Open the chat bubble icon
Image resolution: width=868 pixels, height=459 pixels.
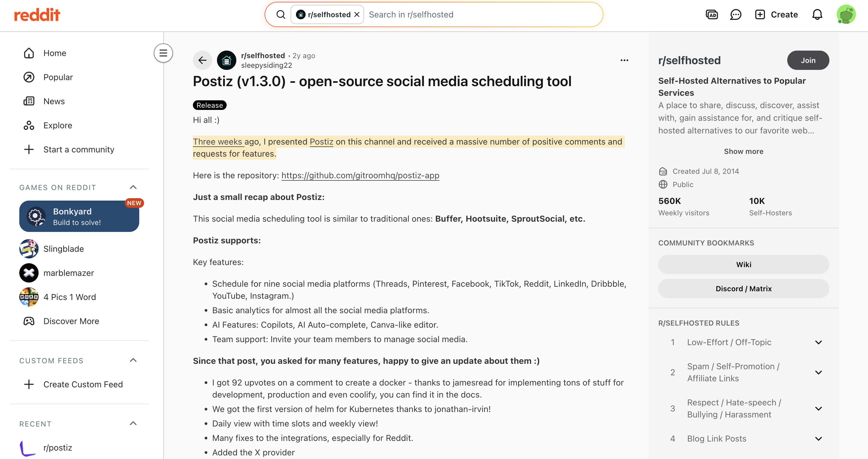pos(736,14)
